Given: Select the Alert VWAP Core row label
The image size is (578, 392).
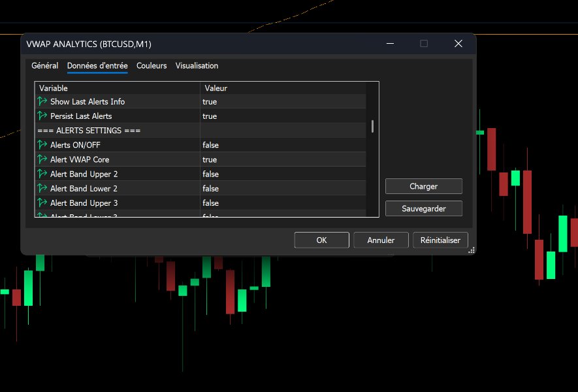Looking at the screenshot, I should click(x=80, y=159).
